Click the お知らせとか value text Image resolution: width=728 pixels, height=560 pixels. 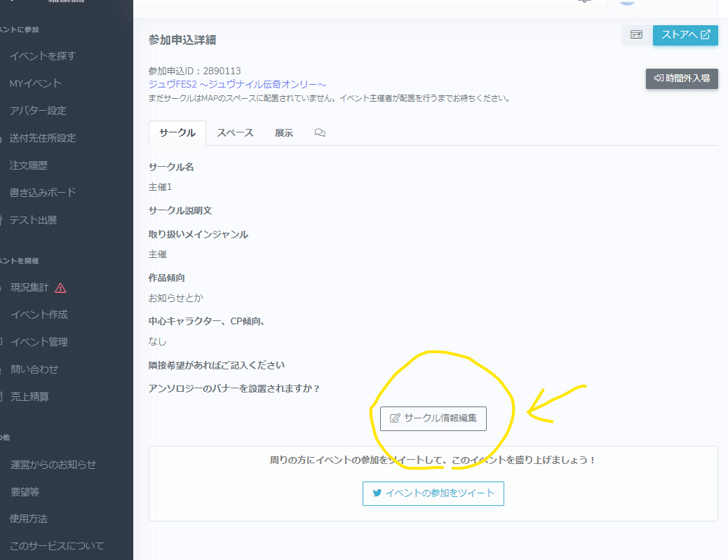pos(175,298)
